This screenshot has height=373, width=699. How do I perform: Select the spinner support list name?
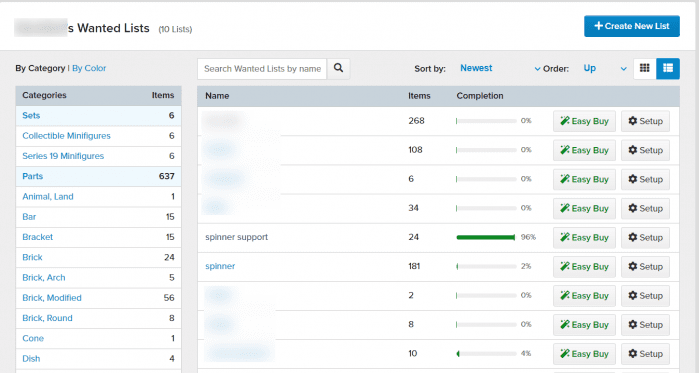click(x=236, y=237)
